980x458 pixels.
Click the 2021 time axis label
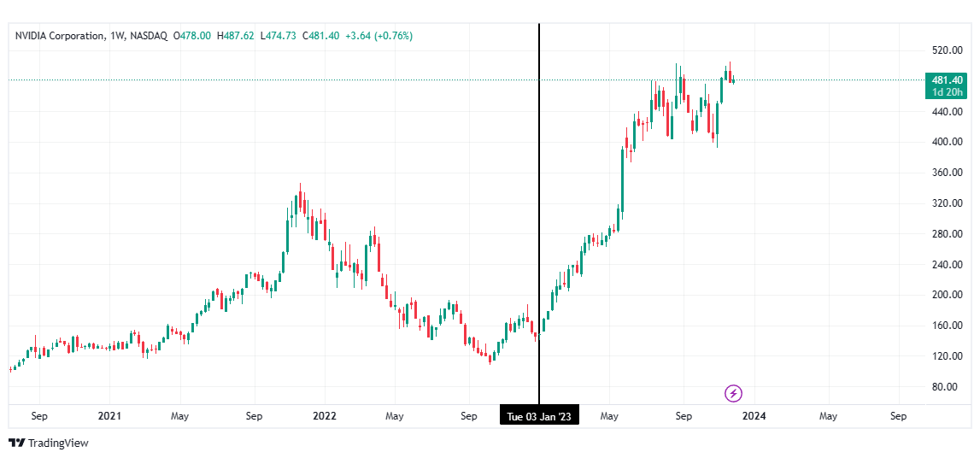coord(109,415)
